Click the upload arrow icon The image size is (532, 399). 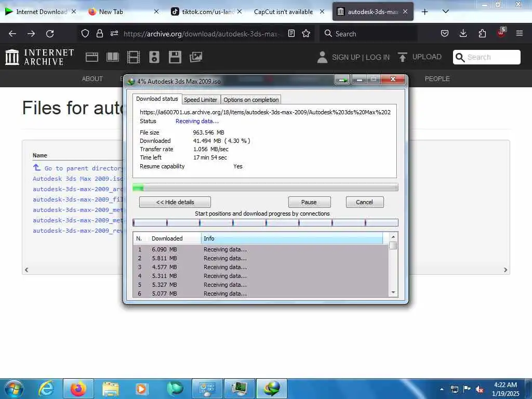tap(403, 57)
